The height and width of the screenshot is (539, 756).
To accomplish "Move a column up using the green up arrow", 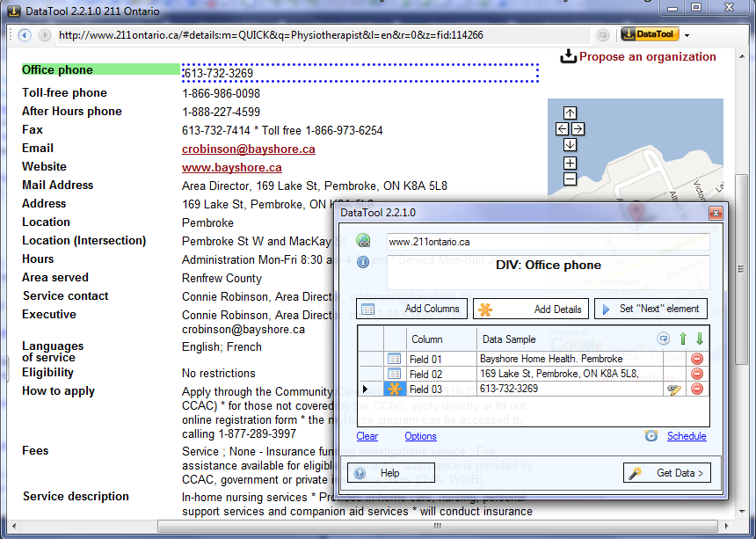I will click(682, 339).
